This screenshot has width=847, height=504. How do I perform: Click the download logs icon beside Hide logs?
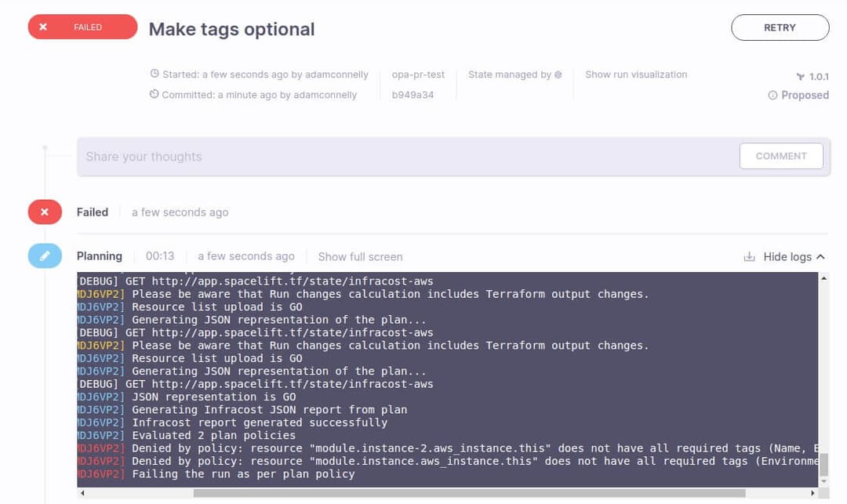(749, 256)
